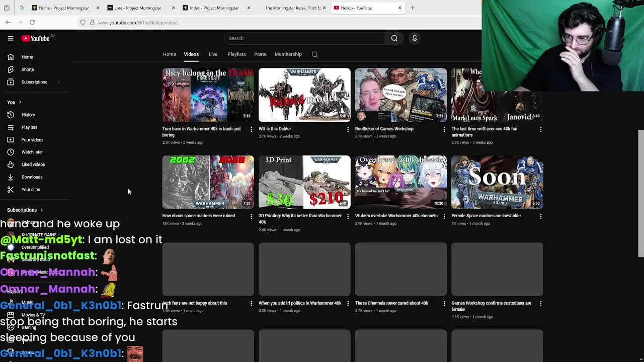Open Watch later in the sidebar

pyautogui.click(x=32, y=152)
